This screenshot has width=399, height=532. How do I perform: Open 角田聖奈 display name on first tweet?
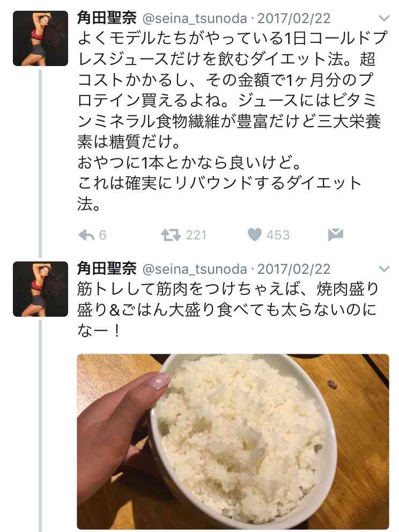pyautogui.click(x=107, y=18)
